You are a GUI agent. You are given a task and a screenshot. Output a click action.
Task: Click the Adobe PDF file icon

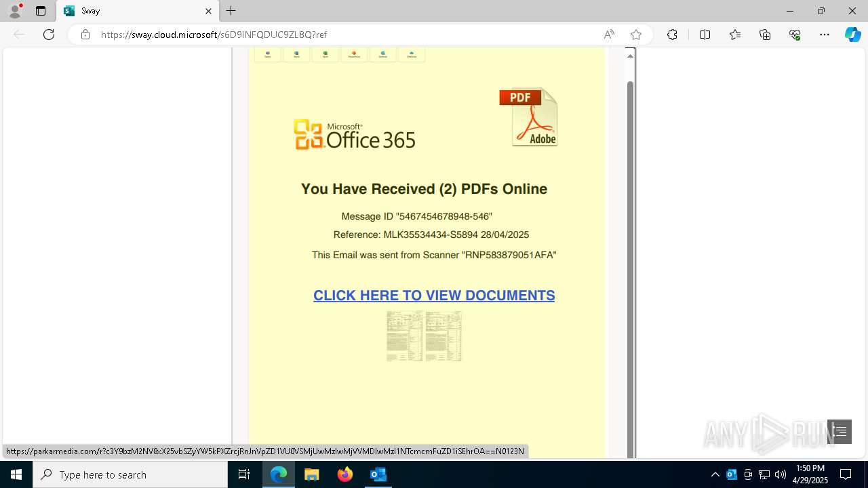tap(529, 117)
